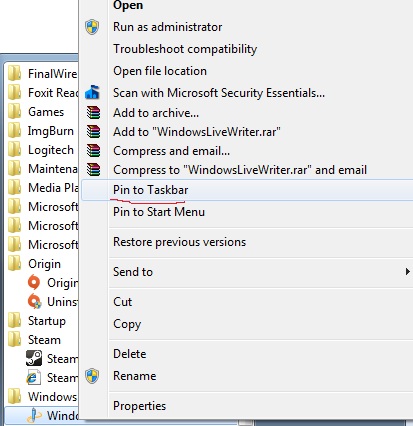Click the WinRAR icon next to Add to archive...
Image resolution: width=413 pixels, height=426 pixels.
(x=93, y=113)
